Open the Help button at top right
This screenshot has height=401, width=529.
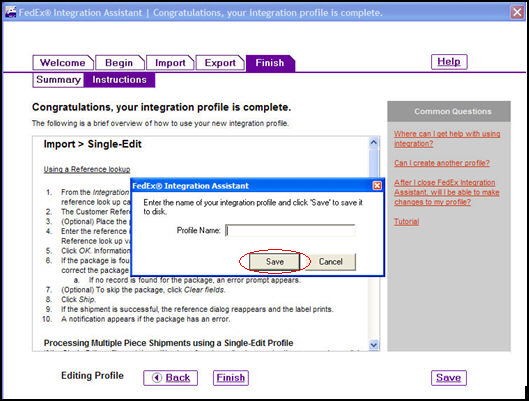[449, 62]
